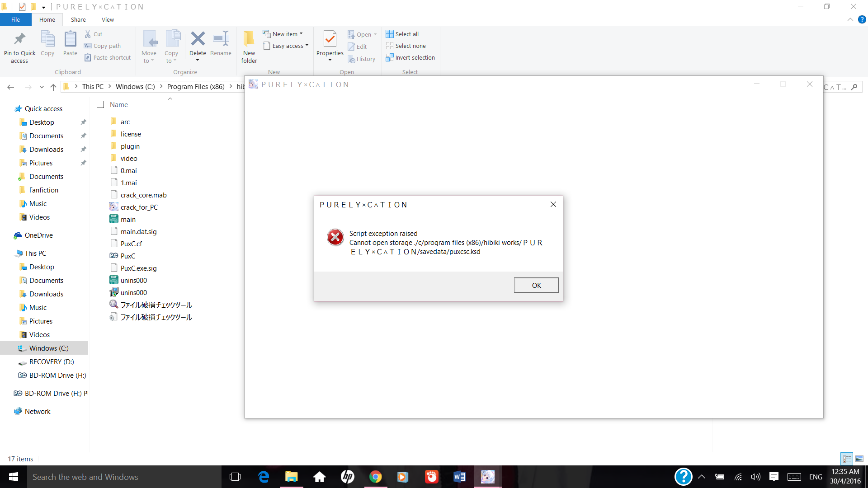
Task: Click the Paste ribbon icon
Action: pos(70,44)
